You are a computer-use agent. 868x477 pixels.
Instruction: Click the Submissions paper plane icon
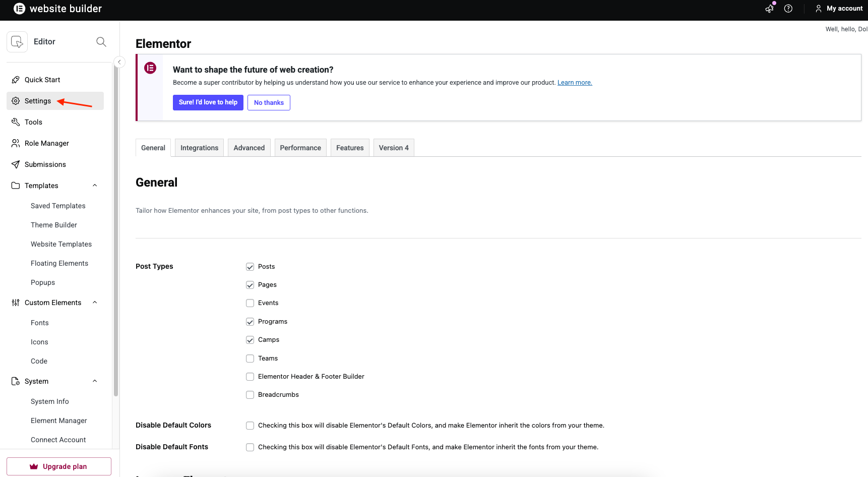(x=16, y=164)
